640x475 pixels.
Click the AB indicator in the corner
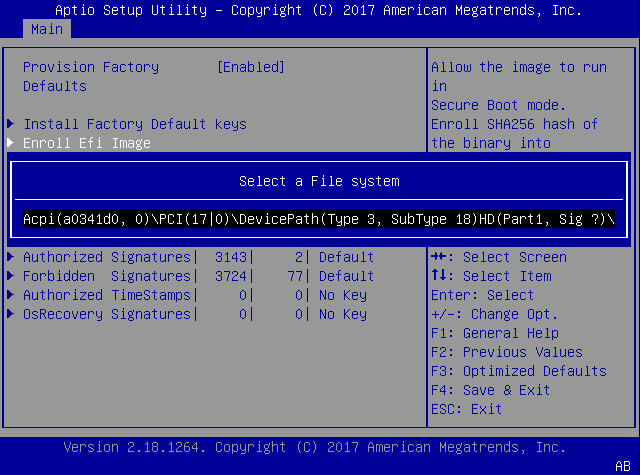point(623,466)
